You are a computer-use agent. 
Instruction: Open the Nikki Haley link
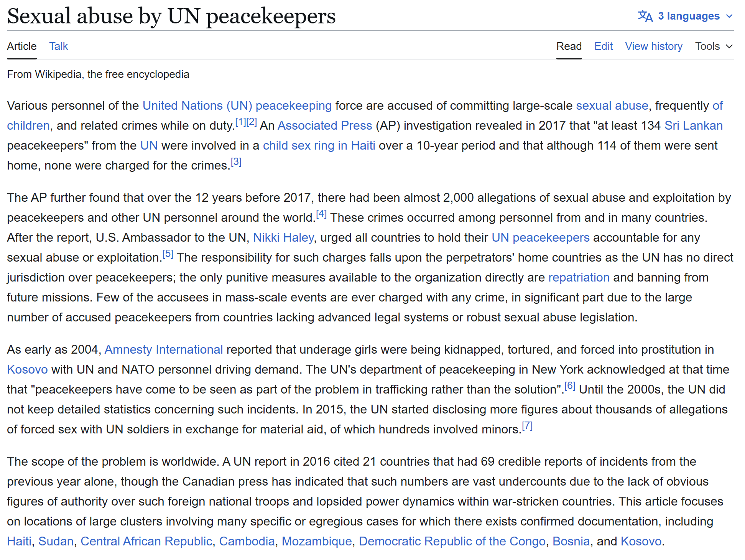283,237
